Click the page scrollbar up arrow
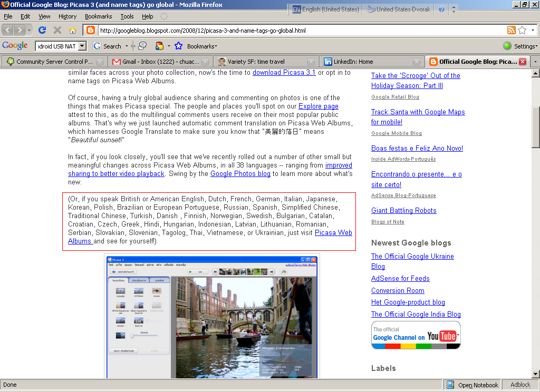The image size is (540, 392). [x=536, y=73]
